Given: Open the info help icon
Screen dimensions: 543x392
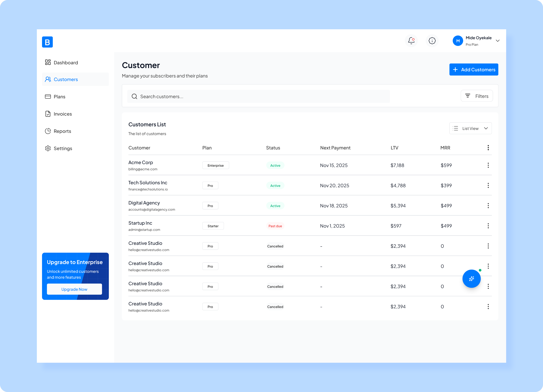Looking at the screenshot, I should click(x=432, y=41).
